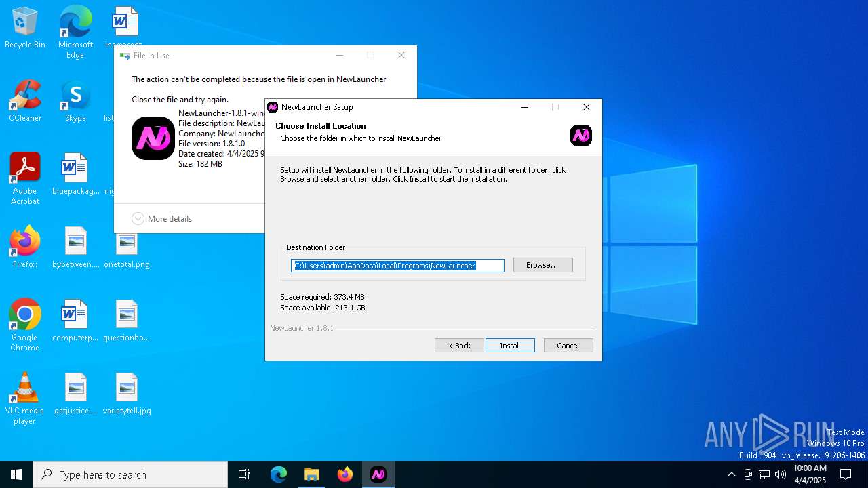868x488 pixels.
Task: Click the 'Choose Install Location' heading
Action: 321,126
